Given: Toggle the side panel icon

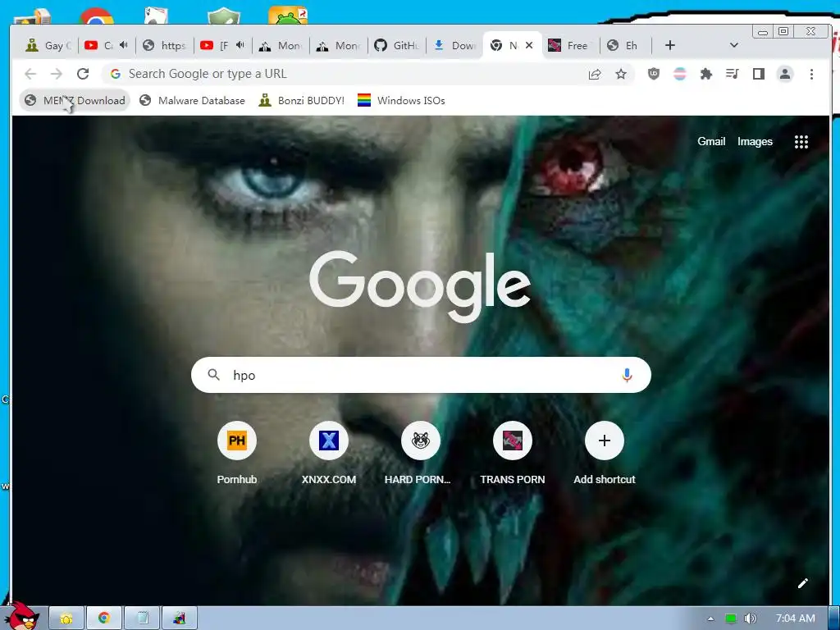Looking at the screenshot, I should click(x=759, y=74).
